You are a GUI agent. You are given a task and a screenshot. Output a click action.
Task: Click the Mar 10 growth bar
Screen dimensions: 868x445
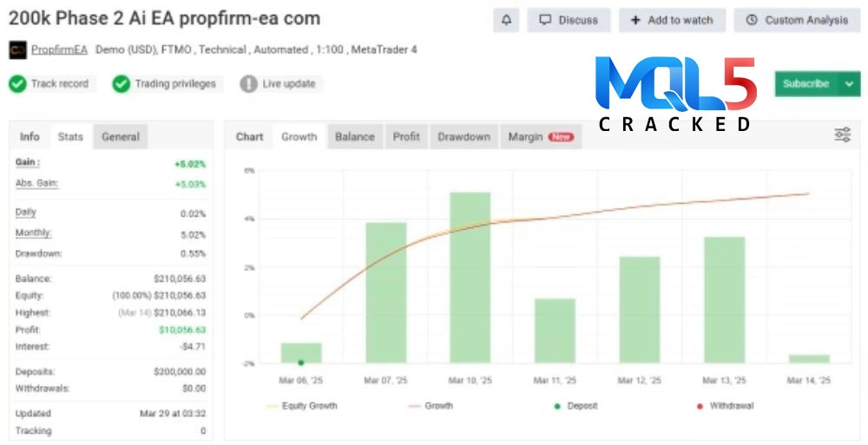[x=470, y=278]
